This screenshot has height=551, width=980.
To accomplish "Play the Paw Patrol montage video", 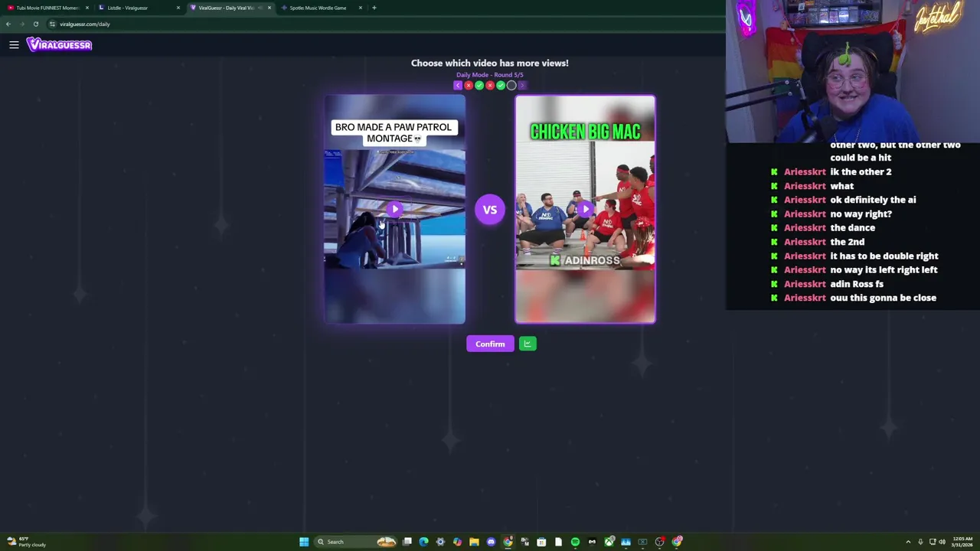I will coord(394,209).
